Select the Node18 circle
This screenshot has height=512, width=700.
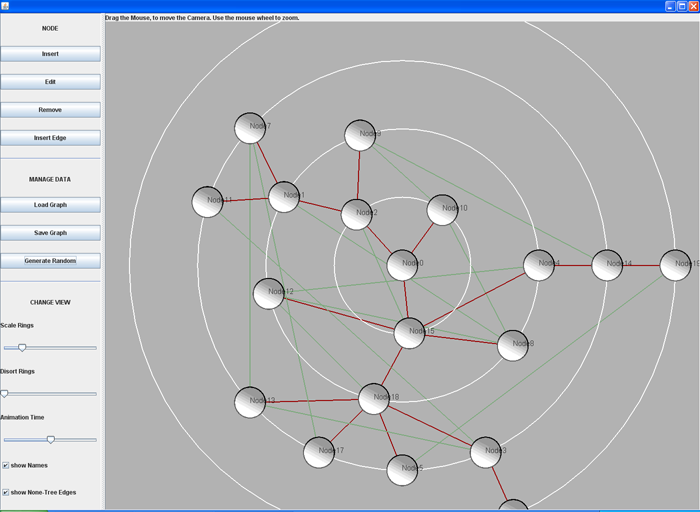(374, 399)
